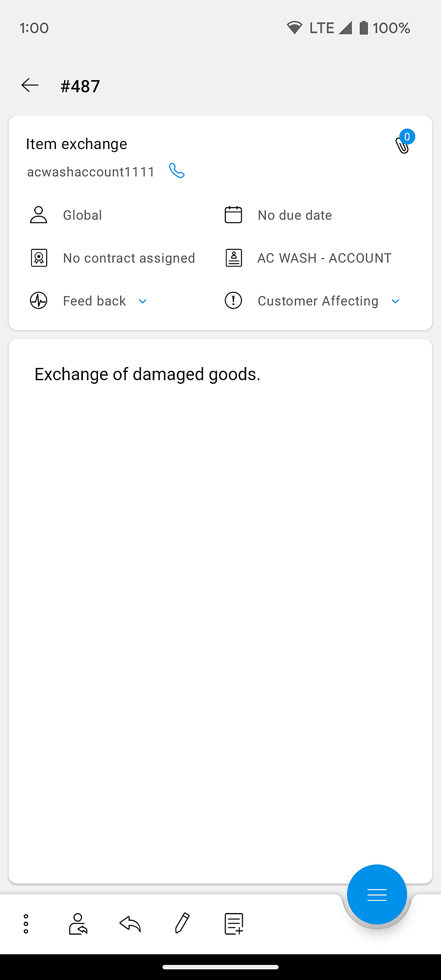Image resolution: width=441 pixels, height=980 pixels.
Task: Call the contact using the phone icon
Action: pos(177,171)
